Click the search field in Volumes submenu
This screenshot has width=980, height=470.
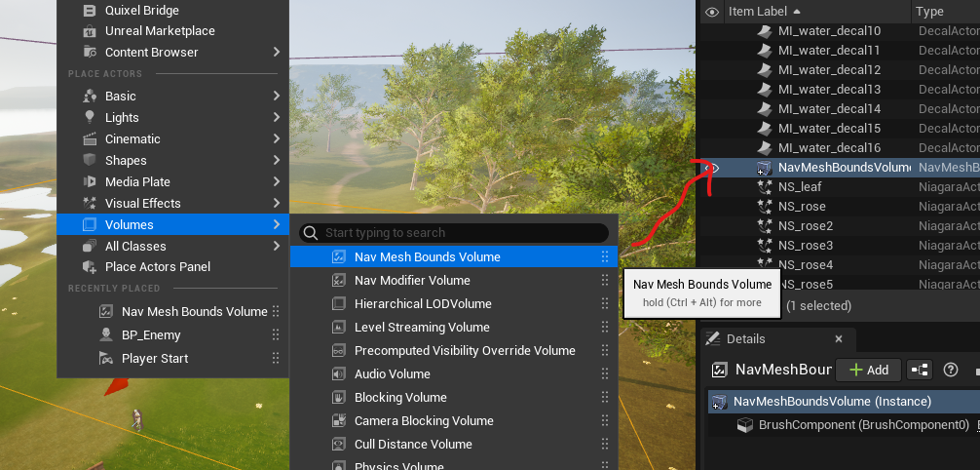(x=454, y=233)
